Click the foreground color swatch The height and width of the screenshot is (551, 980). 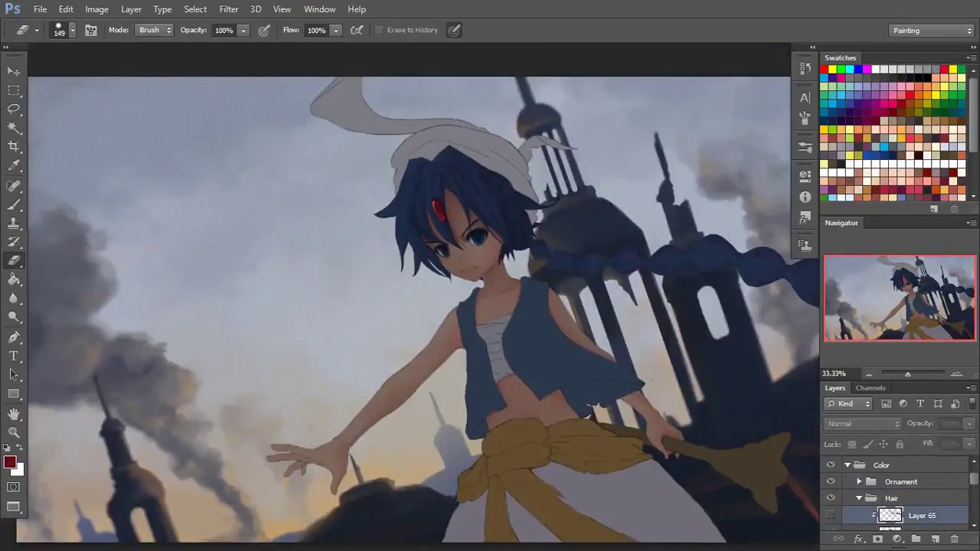(10, 462)
